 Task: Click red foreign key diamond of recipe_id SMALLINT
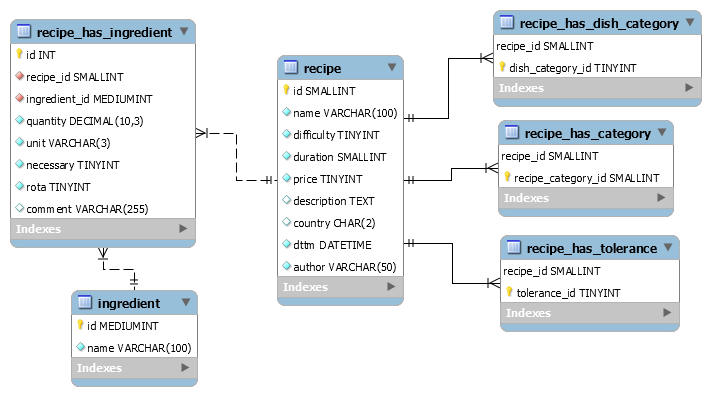(x=19, y=76)
